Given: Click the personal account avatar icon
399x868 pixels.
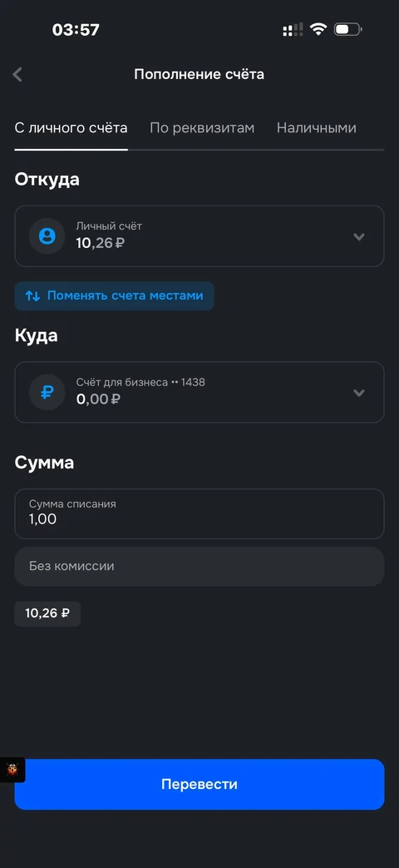Looking at the screenshot, I should pyautogui.click(x=47, y=236).
